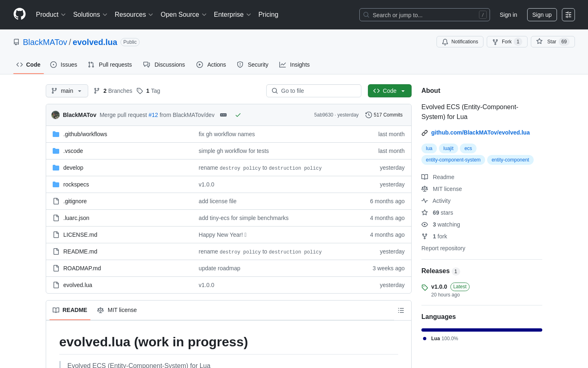Open pull request #12 link
Viewport: 588px width, 368px height.
pyautogui.click(x=153, y=115)
